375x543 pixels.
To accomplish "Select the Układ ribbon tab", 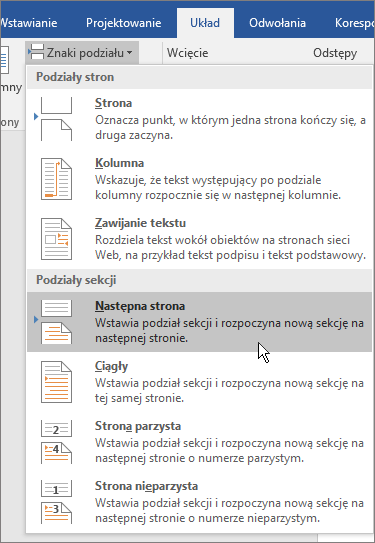I will tap(205, 23).
